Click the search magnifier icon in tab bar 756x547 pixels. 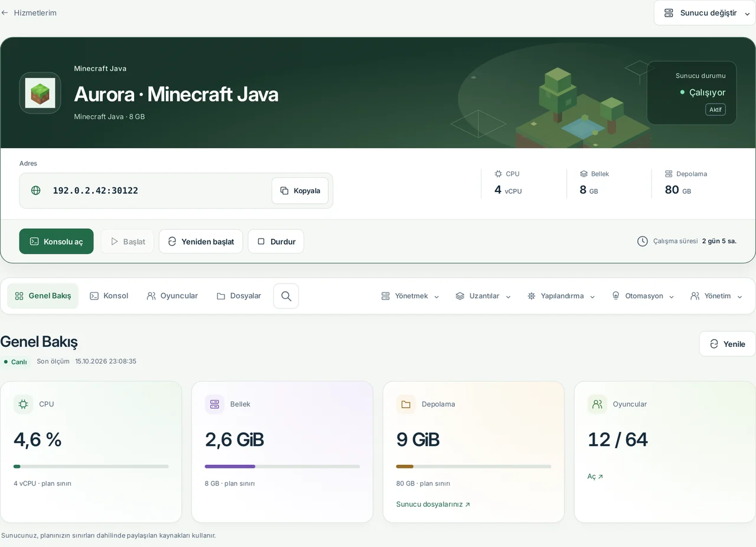point(286,296)
